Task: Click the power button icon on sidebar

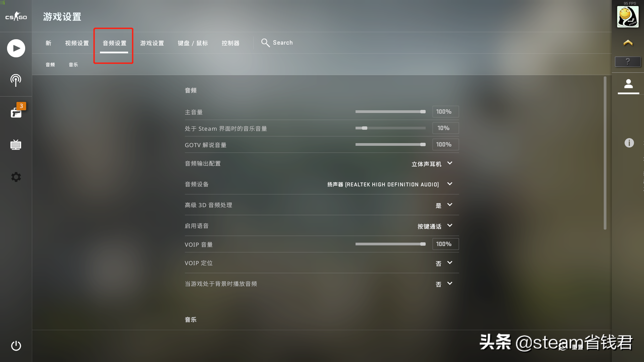Action: [16, 346]
